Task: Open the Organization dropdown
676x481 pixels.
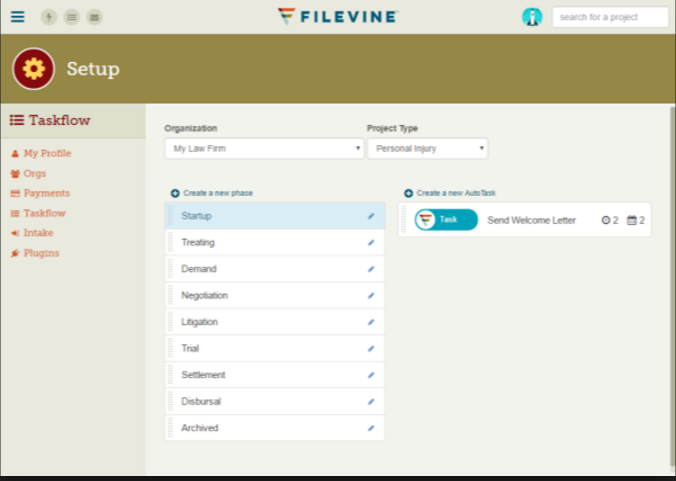Action: pyautogui.click(x=264, y=149)
